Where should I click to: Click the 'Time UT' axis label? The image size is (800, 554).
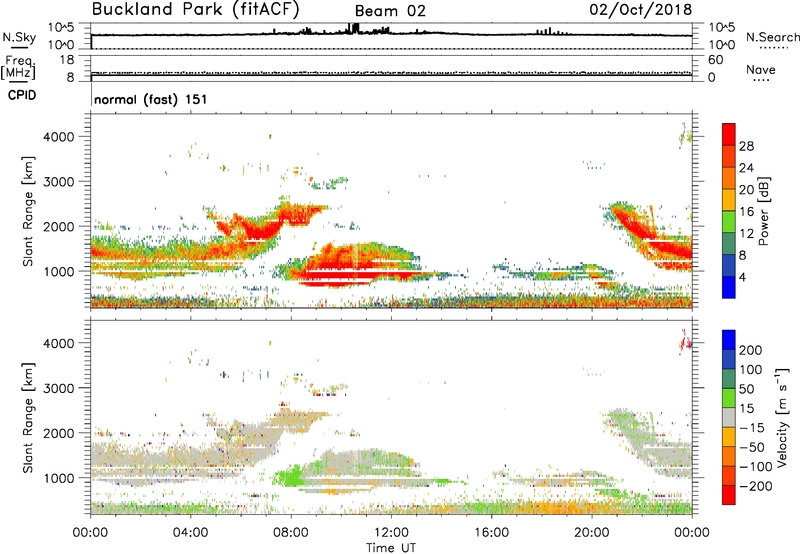[x=391, y=548]
